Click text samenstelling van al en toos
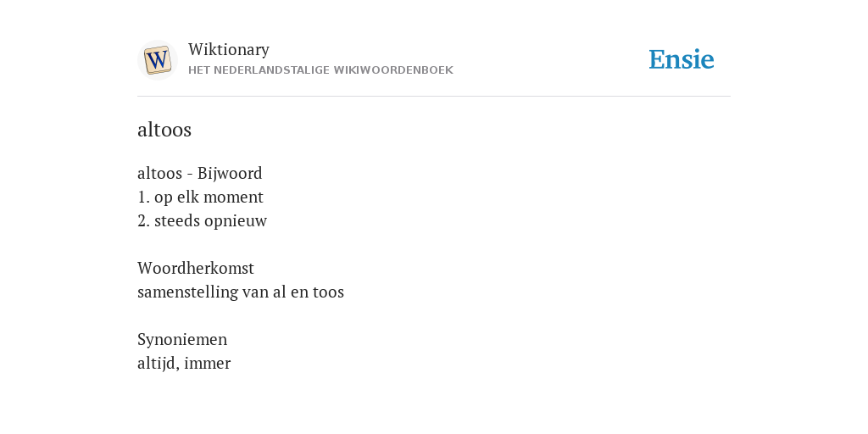The image size is (868, 434). point(241,292)
